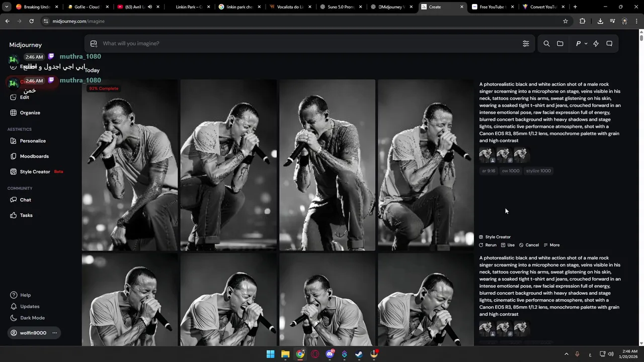Image resolution: width=644 pixels, height=362 pixels.
Task: Expand the P personalization dropdown
Action: (x=581, y=44)
